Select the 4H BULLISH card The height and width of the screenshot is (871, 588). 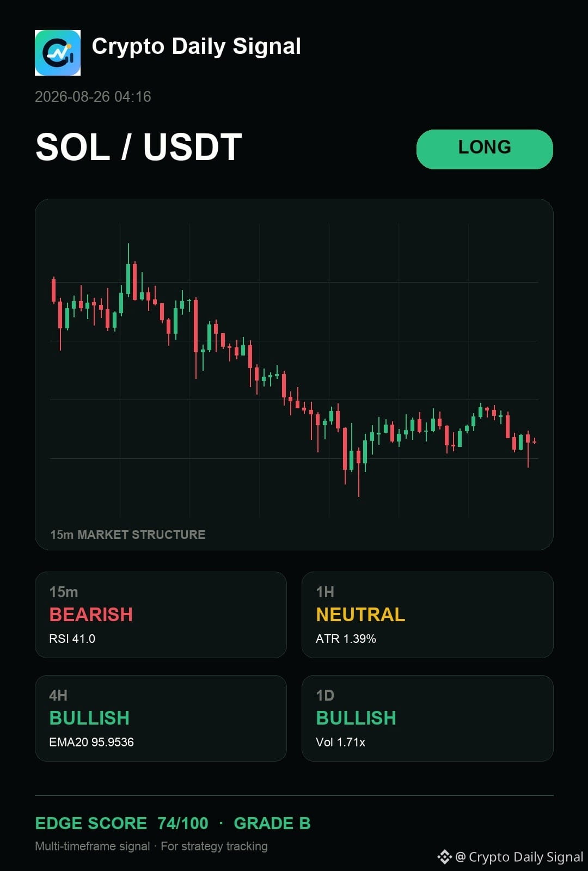coord(161,718)
